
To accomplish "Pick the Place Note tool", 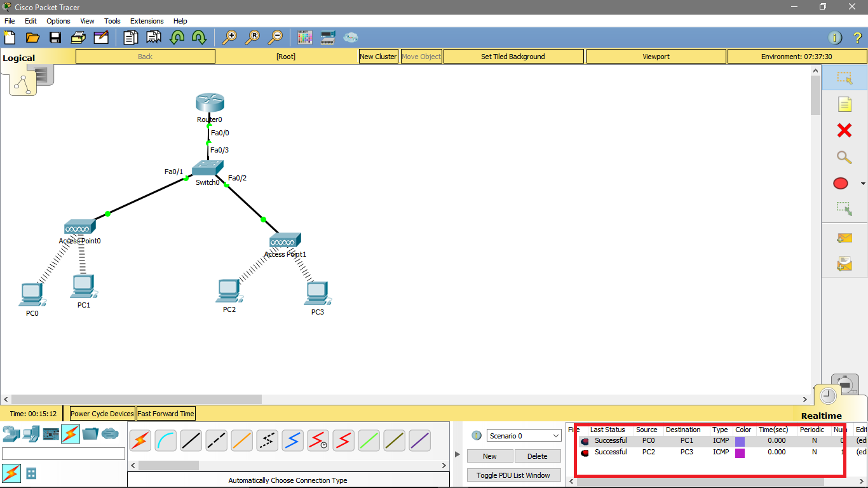I will coord(844,104).
